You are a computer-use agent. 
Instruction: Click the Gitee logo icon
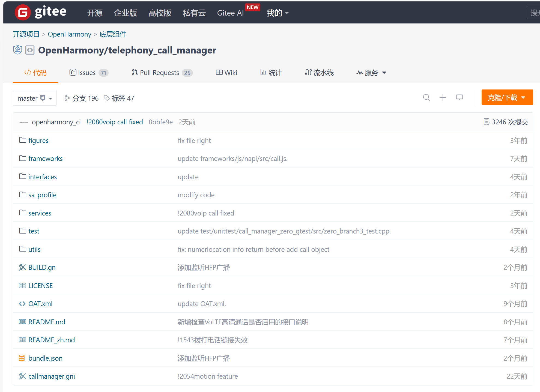pos(23,12)
